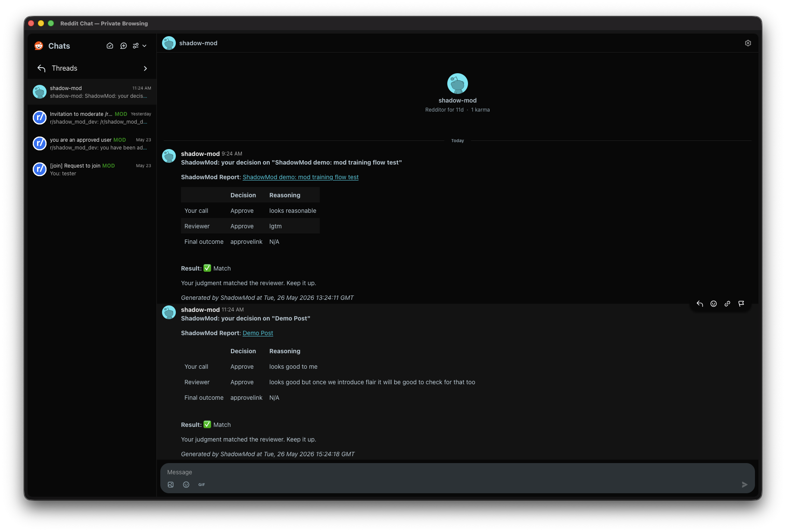Reply to the message using the reply arrow

point(700,304)
